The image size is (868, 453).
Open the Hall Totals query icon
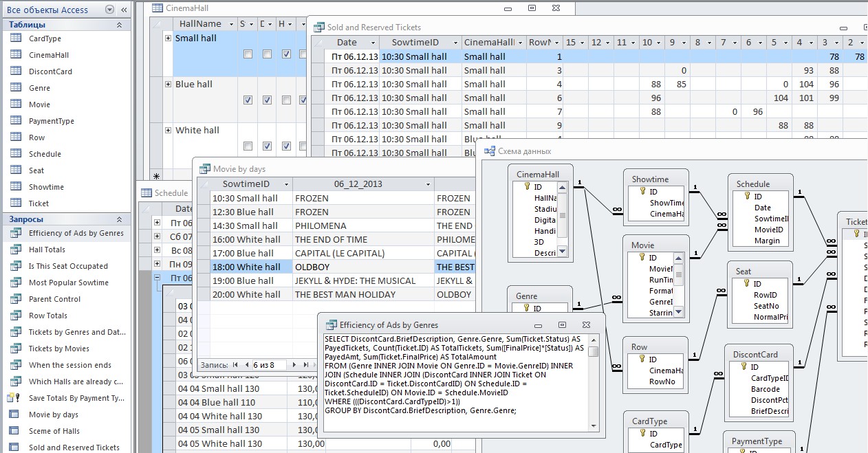pos(16,250)
